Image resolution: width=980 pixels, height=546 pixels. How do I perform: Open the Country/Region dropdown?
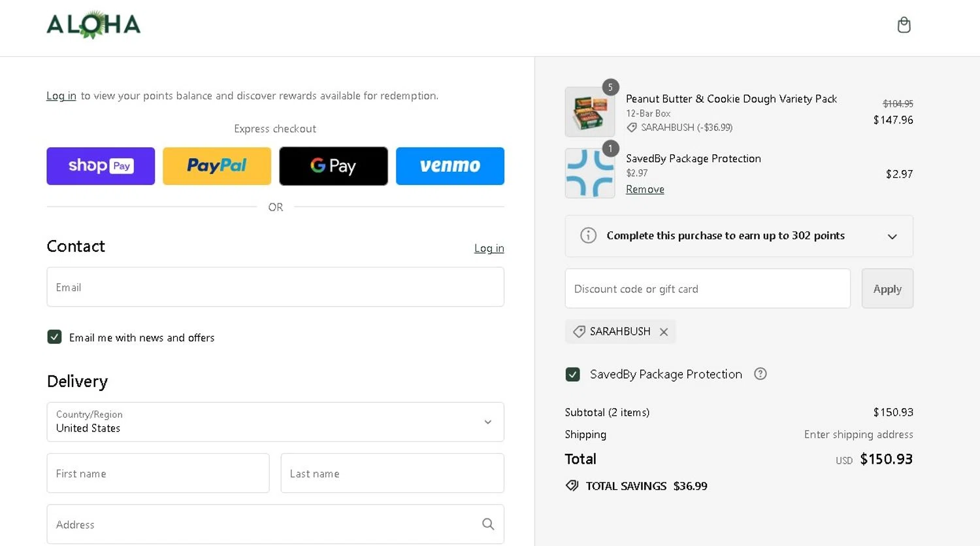click(x=275, y=422)
